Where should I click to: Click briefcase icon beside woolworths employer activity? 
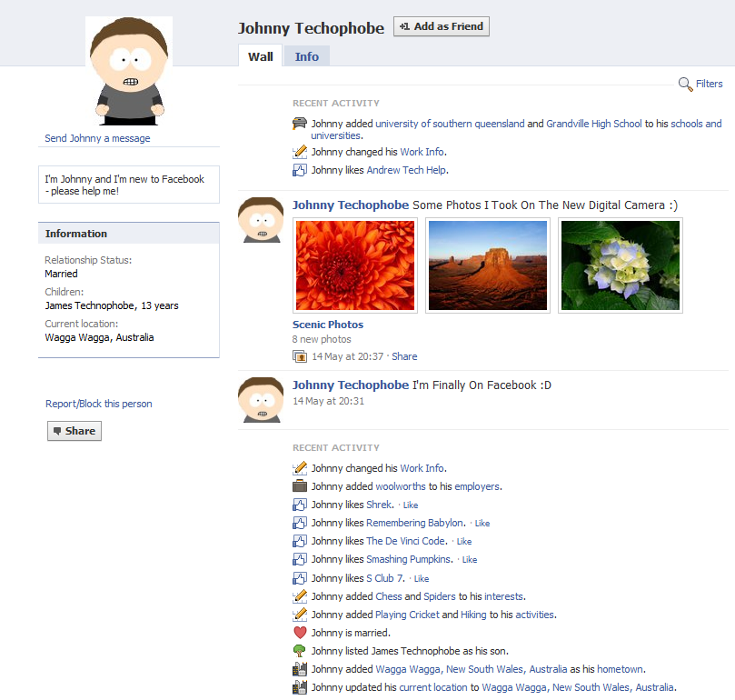pyautogui.click(x=300, y=486)
